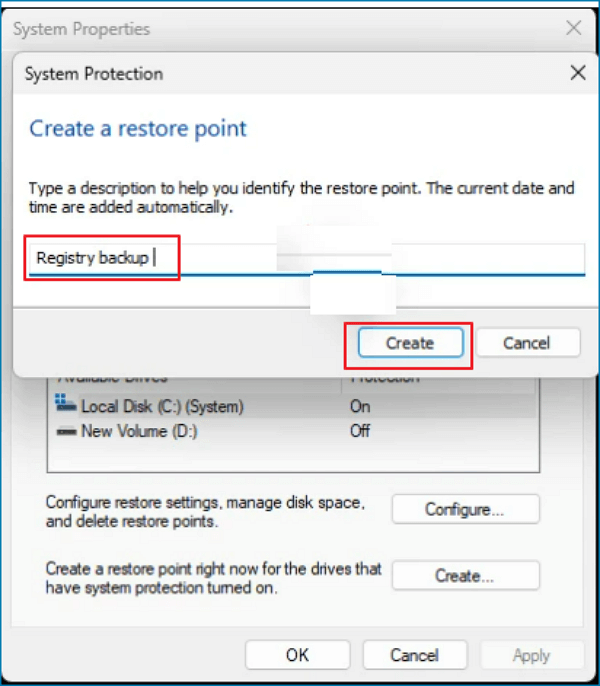
Task: Close the System Properties window
Action: pyautogui.click(x=573, y=28)
